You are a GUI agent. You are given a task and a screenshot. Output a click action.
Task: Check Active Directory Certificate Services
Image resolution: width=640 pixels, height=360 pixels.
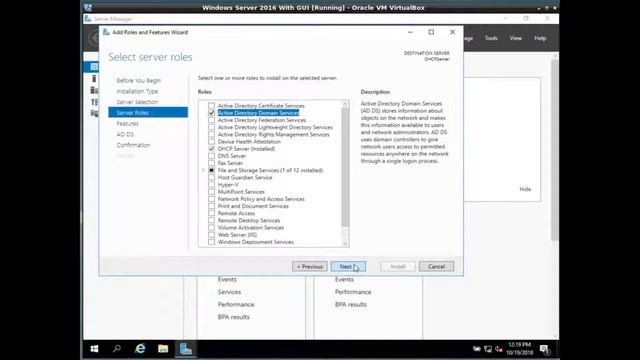pos(211,106)
